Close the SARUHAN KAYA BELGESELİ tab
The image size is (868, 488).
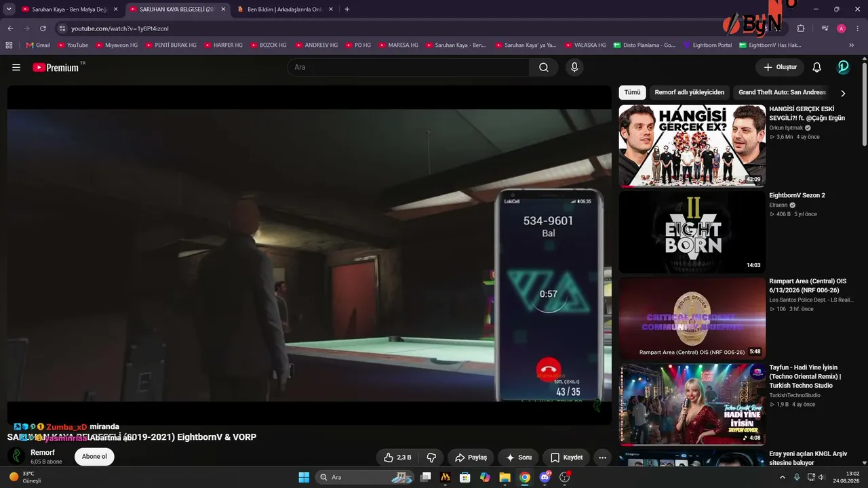[x=223, y=9]
